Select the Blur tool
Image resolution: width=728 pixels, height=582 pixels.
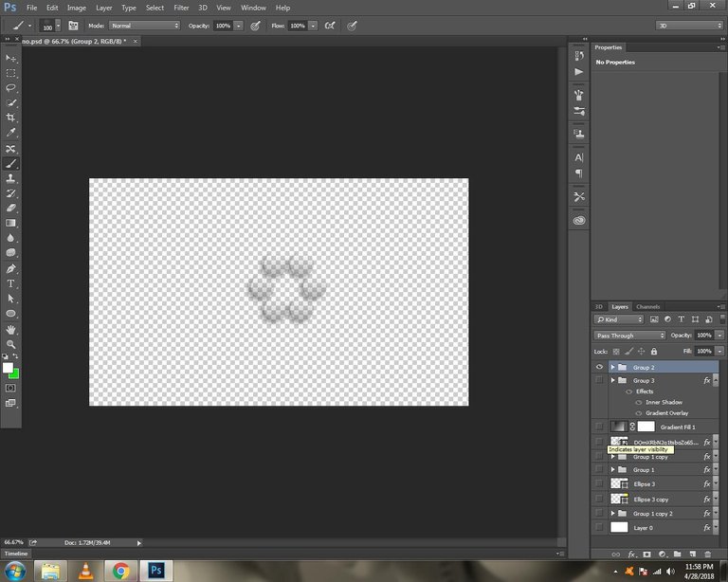tap(10, 238)
